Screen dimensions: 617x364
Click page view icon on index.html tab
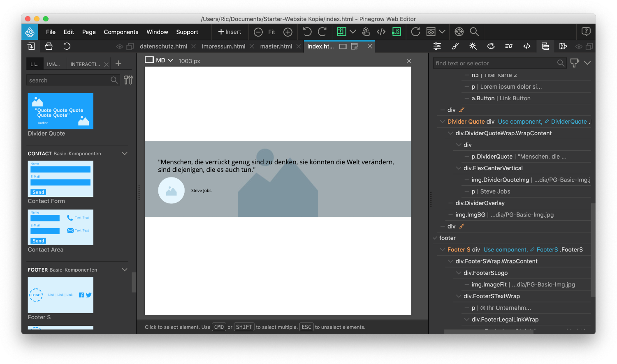tap(343, 46)
